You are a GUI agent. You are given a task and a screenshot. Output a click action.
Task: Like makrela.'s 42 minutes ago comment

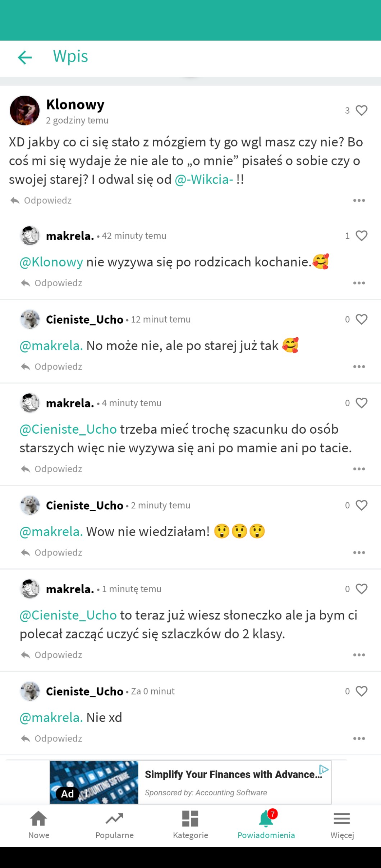coord(361,236)
